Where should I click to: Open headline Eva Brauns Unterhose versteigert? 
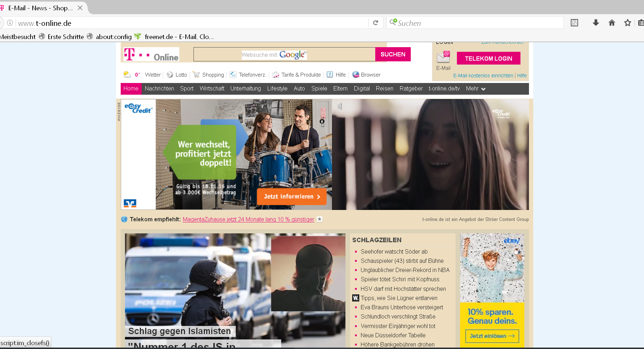[402, 307]
